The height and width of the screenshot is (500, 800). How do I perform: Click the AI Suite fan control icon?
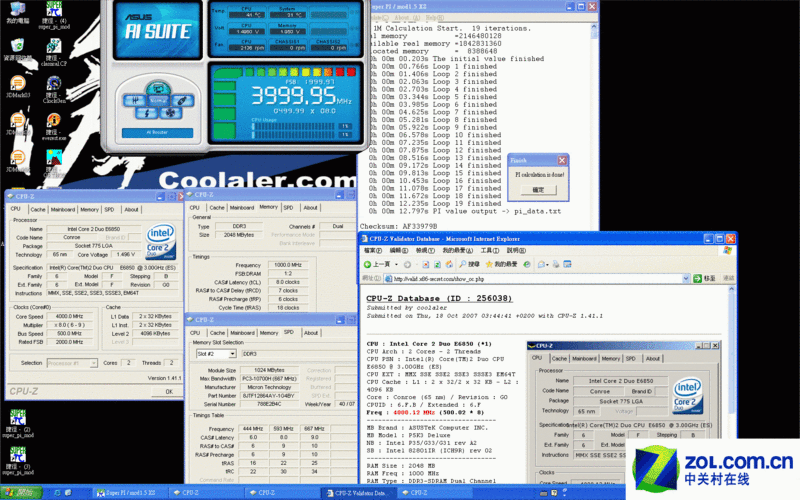[x=170, y=112]
